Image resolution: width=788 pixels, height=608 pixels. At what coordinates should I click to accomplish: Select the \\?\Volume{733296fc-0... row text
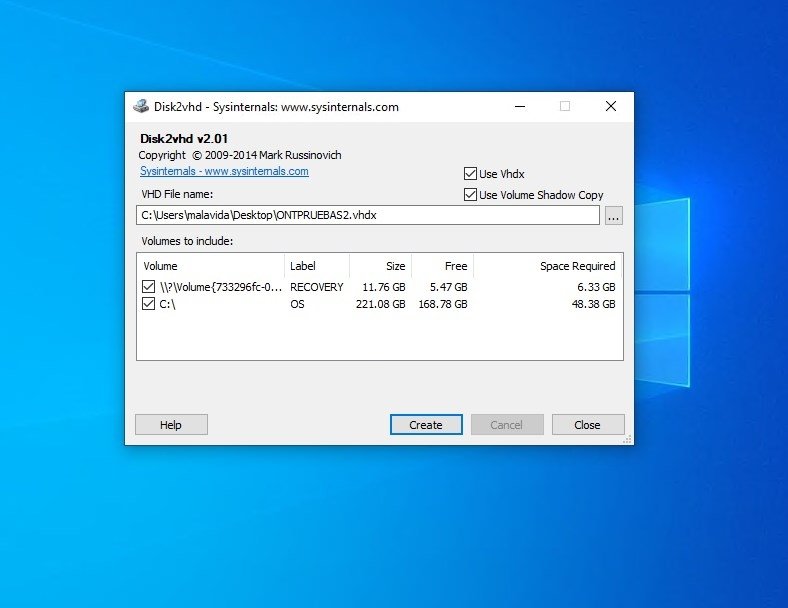coord(221,287)
